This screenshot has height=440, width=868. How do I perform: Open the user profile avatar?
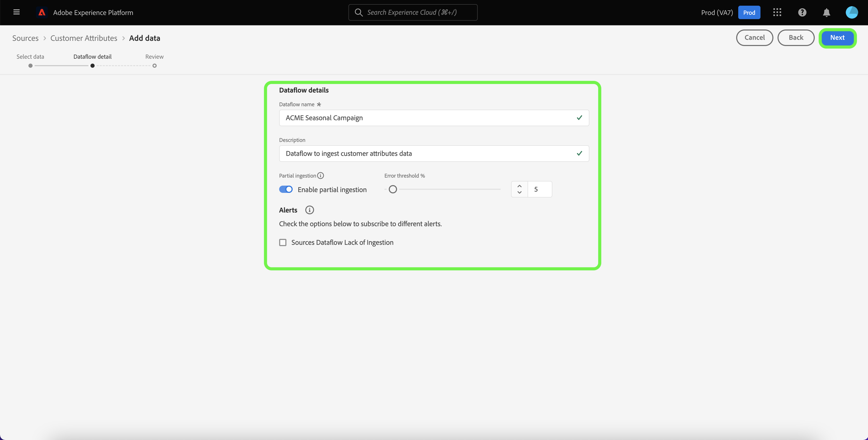pos(851,12)
